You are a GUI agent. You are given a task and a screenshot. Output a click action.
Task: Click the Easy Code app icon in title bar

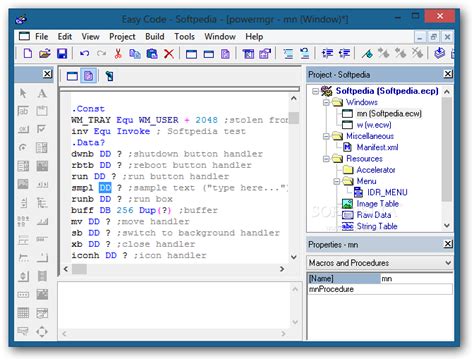[21, 20]
